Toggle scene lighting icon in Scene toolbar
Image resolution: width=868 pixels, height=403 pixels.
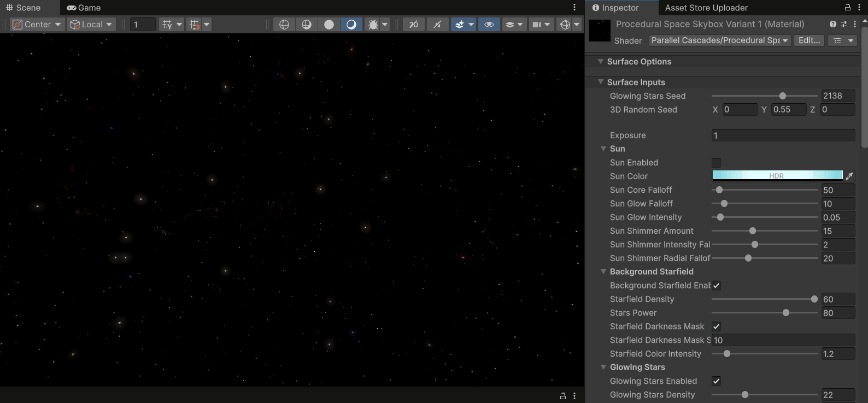(437, 25)
